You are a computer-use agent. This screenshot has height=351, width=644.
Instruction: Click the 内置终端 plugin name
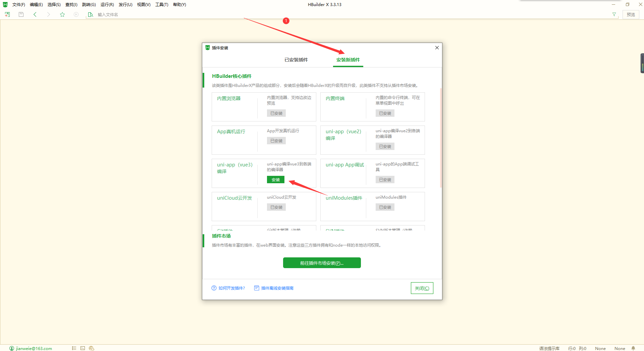click(x=335, y=98)
